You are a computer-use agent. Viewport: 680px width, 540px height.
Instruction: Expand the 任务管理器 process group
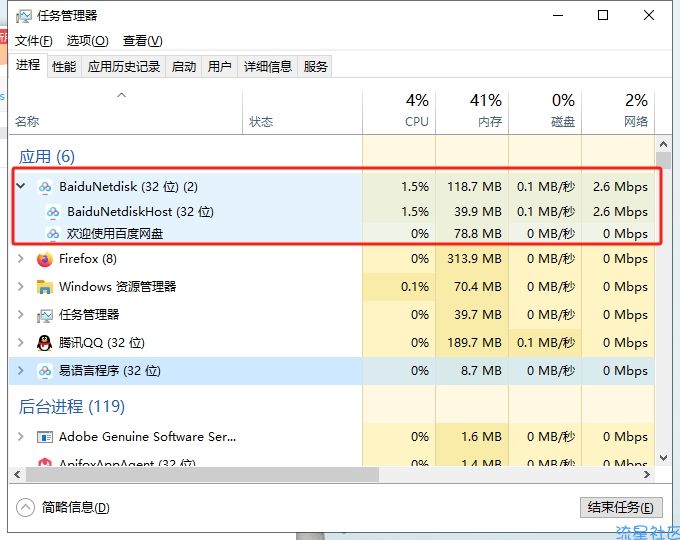20,315
